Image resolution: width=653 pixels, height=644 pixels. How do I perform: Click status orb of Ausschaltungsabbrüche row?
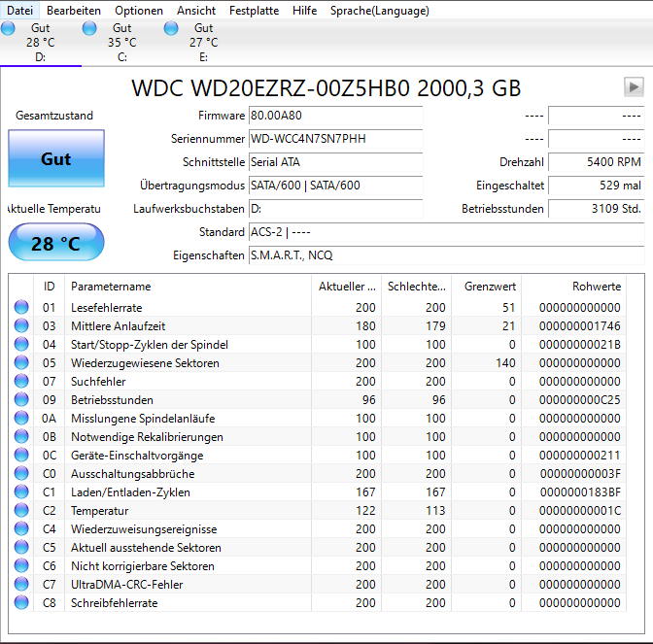pos(21,473)
